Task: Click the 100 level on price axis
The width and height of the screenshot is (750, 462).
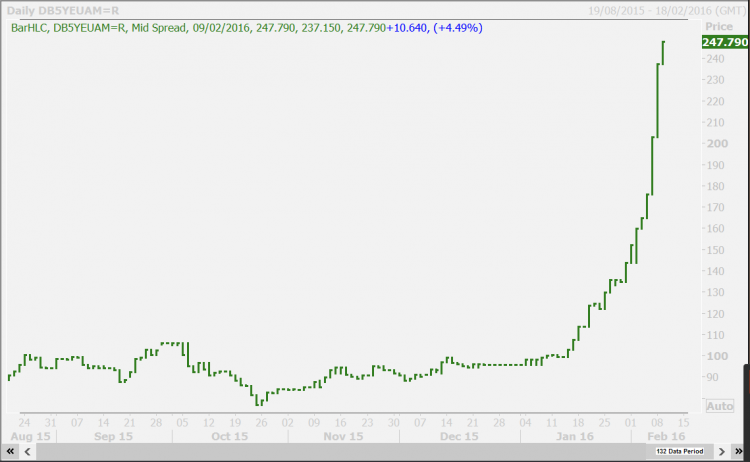Action: coord(714,356)
